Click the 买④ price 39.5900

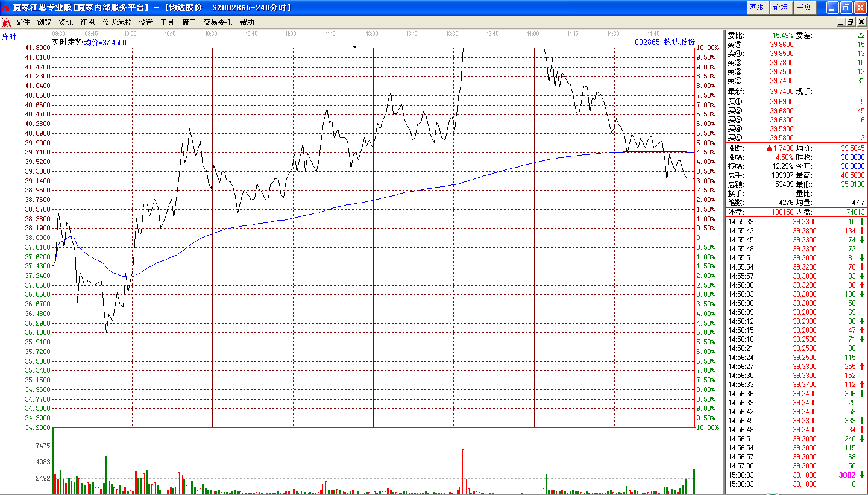pos(782,129)
